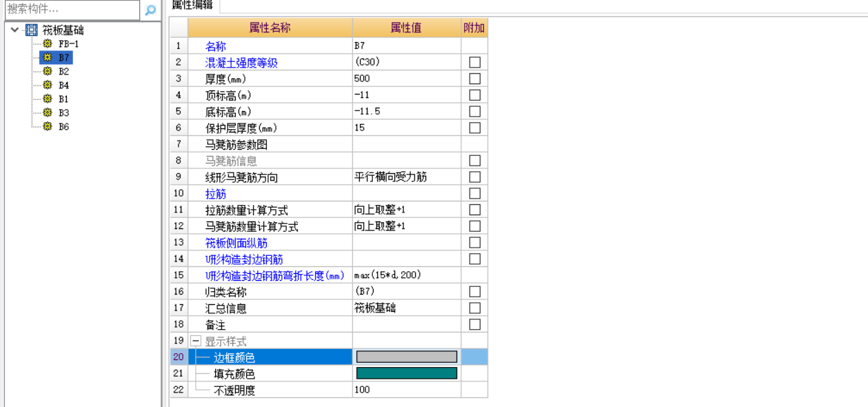Select FB-1 in the component tree
The height and width of the screenshot is (407, 868).
[x=68, y=43]
